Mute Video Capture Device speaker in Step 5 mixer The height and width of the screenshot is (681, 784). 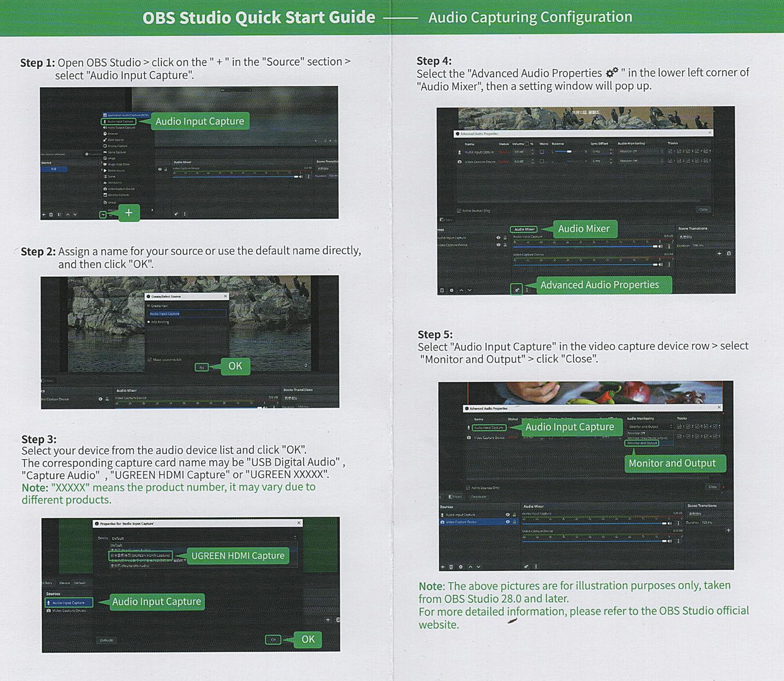670,541
